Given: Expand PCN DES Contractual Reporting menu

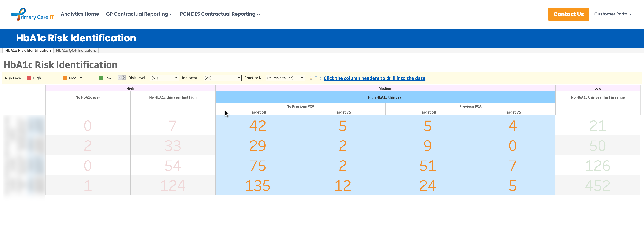Looking at the screenshot, I should (x=220, y=14).
